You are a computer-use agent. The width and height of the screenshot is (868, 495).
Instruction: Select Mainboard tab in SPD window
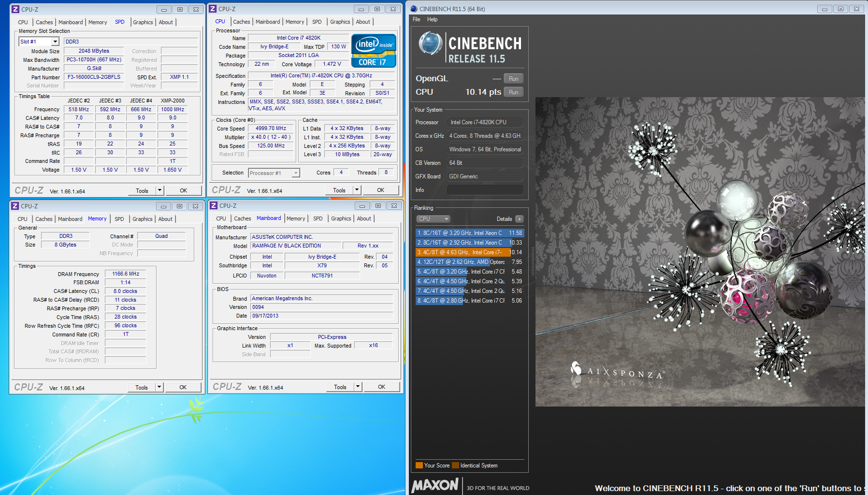tap(71, 22)
